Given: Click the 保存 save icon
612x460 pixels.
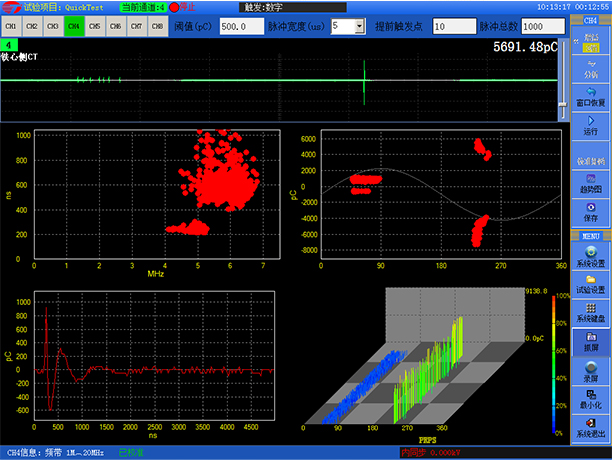Looking at the screenshot, I should tap(590, 211).
